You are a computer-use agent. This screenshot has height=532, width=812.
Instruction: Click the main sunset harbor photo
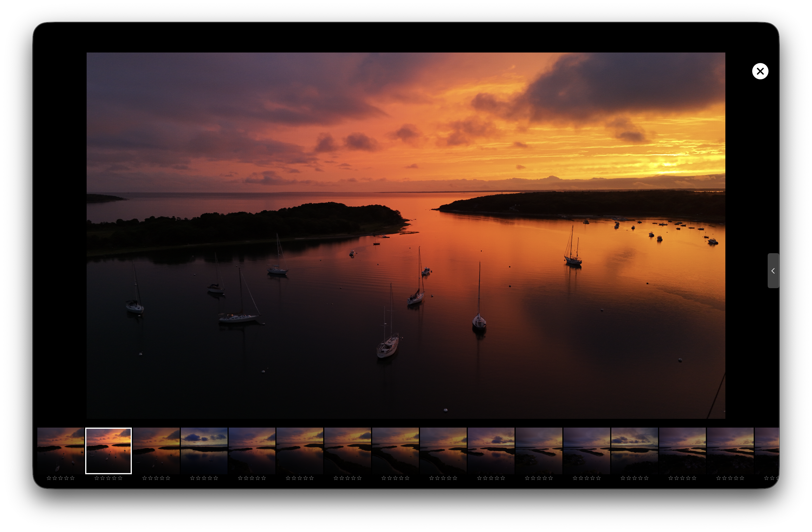pyautogui.click(x=406, y=235)
